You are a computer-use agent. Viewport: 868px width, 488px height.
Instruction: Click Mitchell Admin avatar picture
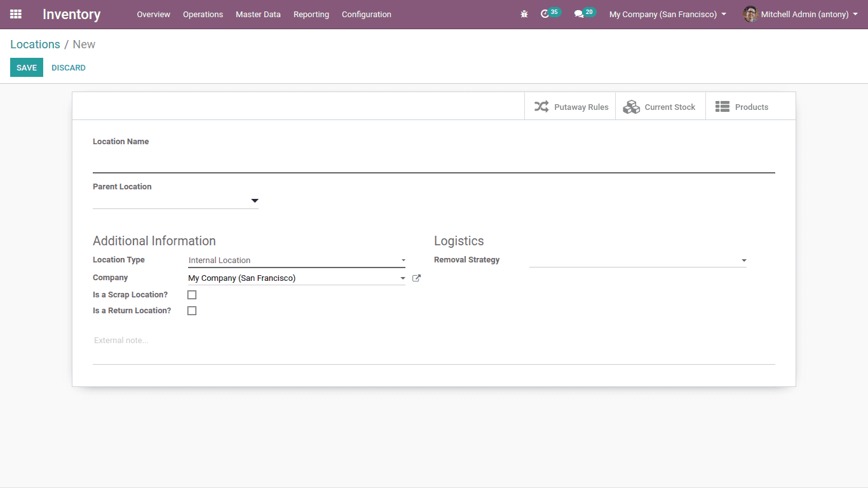pyautogui.click(x=751, y=14)
